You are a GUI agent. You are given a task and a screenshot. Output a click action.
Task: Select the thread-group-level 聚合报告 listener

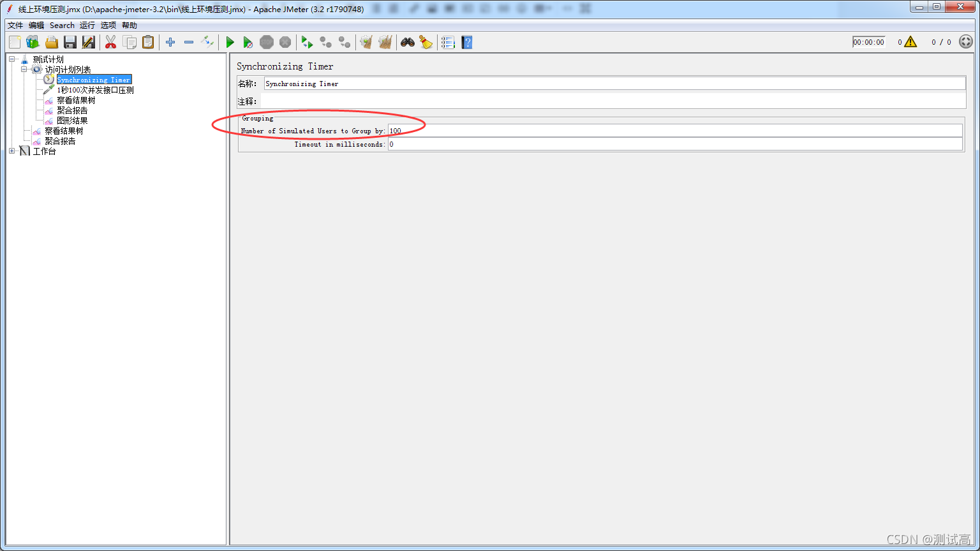coord(60,141)
